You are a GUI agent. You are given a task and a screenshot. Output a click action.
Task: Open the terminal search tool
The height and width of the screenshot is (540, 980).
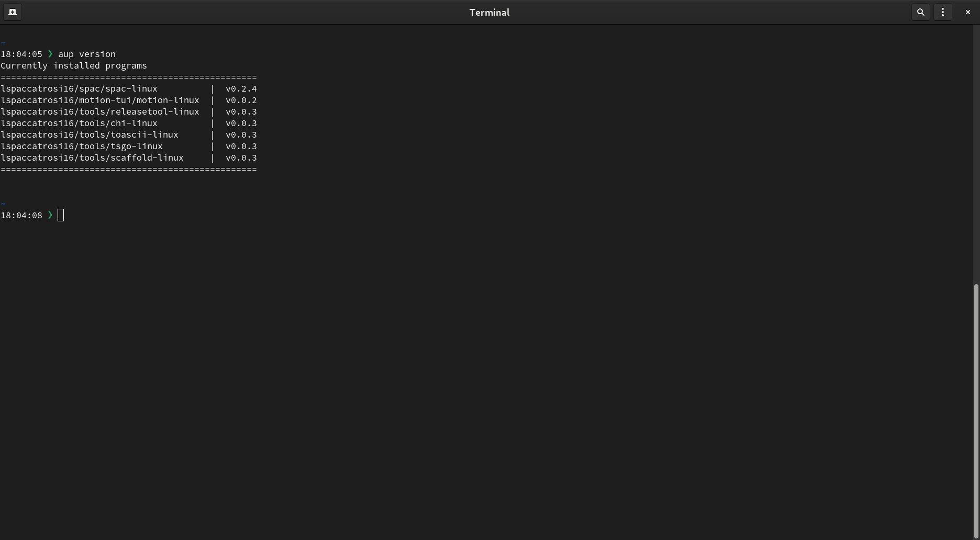920,12
